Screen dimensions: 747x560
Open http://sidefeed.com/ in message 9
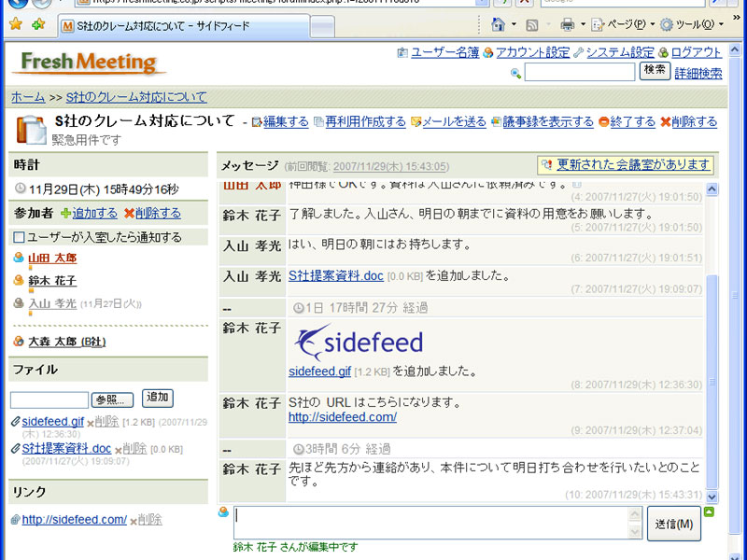343,417
